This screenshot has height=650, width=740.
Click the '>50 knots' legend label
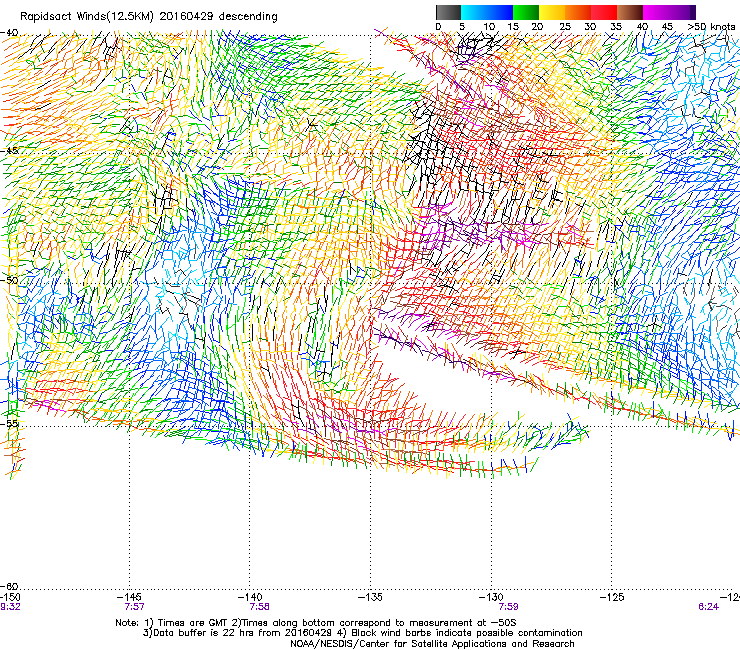pyautogui.click(x=711, y=27)
